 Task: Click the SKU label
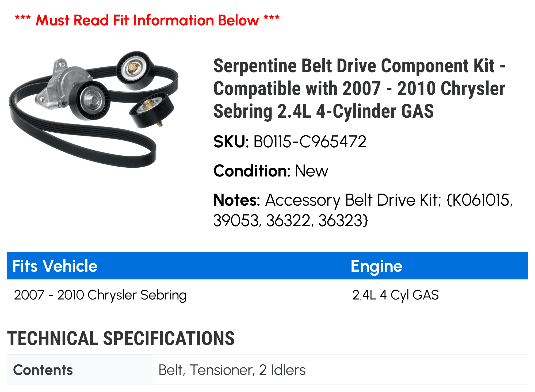pyautogui.click(x=231, y=141)
